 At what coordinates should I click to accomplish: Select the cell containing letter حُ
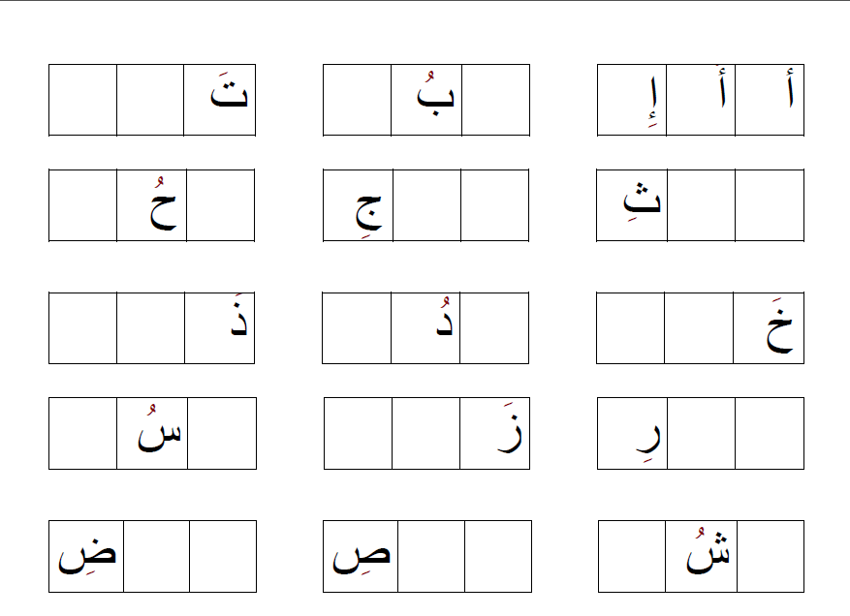[x=152, y=205]
